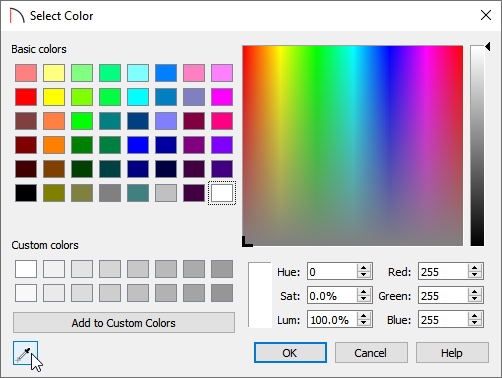This screenshot has width=502, height=378.
Task: Confirm color with OK button
Action: [290, 353]
